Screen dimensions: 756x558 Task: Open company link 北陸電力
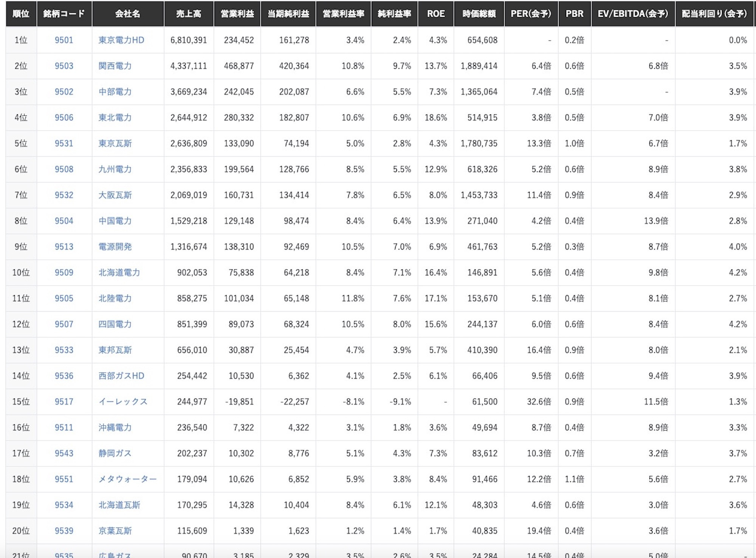tap(115, 298)
